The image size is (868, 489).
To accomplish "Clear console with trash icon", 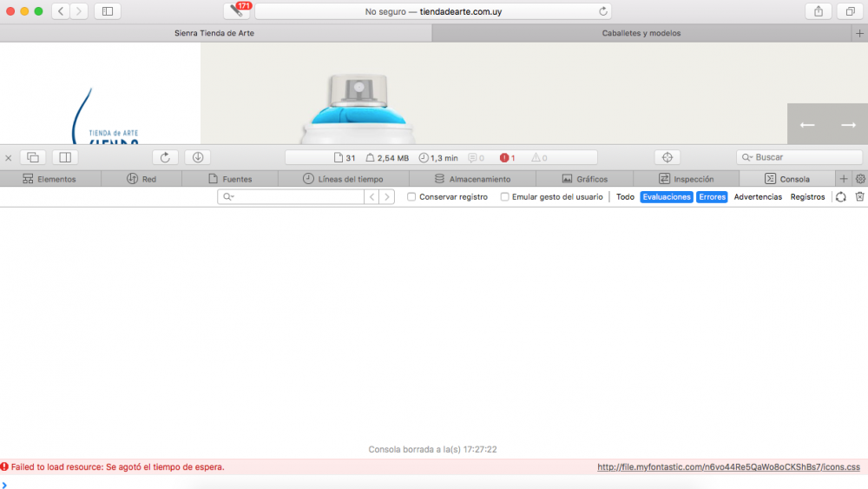I will coord(859,196).
